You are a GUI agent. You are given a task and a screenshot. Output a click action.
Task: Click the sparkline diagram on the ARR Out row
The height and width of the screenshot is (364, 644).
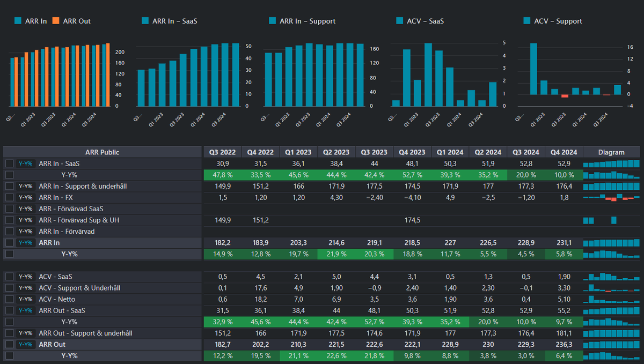pyautogui.click(x=610, y=344)
